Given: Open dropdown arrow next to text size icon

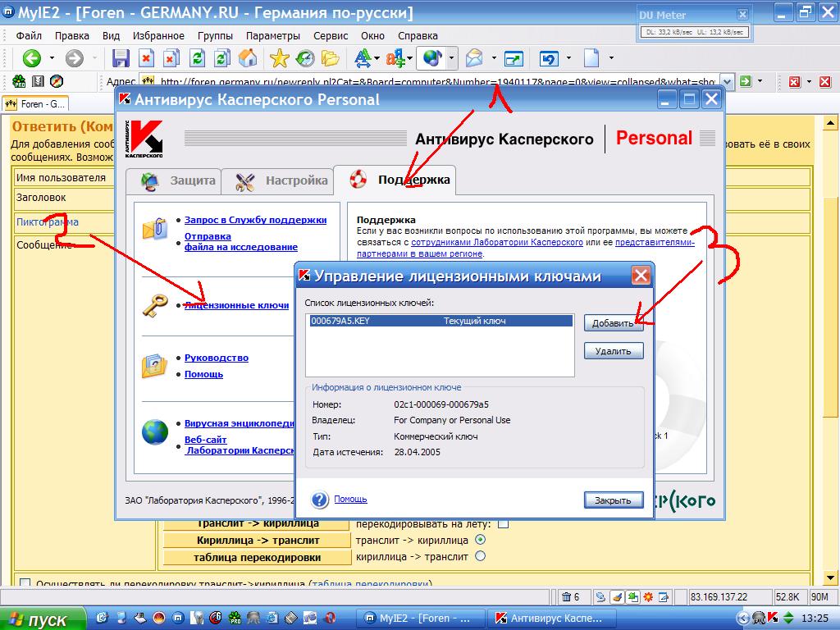Looking at the screenshot, I should click(x=377, y=58).
